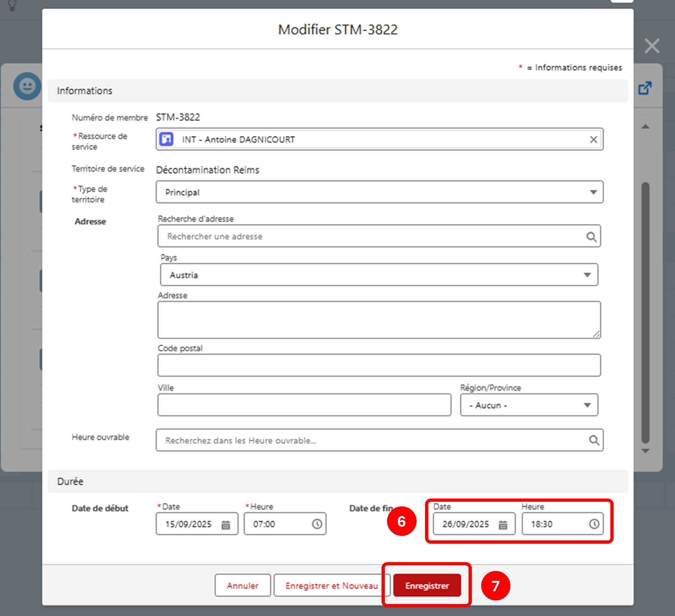The width and height of the screenshot is (675, 616).
Task: Click the member number value STM-3822
Action: pyautogui.click(x=178, y=117)
